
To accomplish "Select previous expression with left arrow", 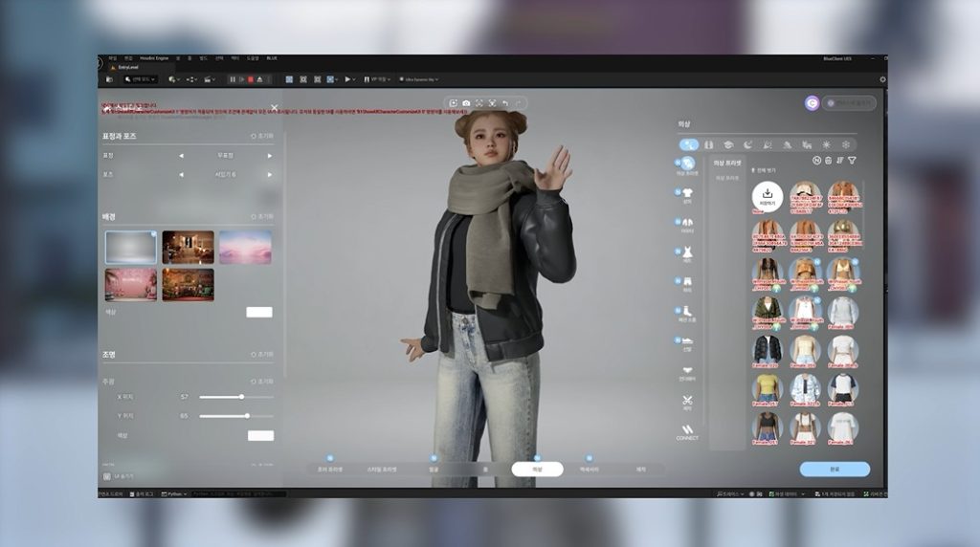I will coord(181,156).
